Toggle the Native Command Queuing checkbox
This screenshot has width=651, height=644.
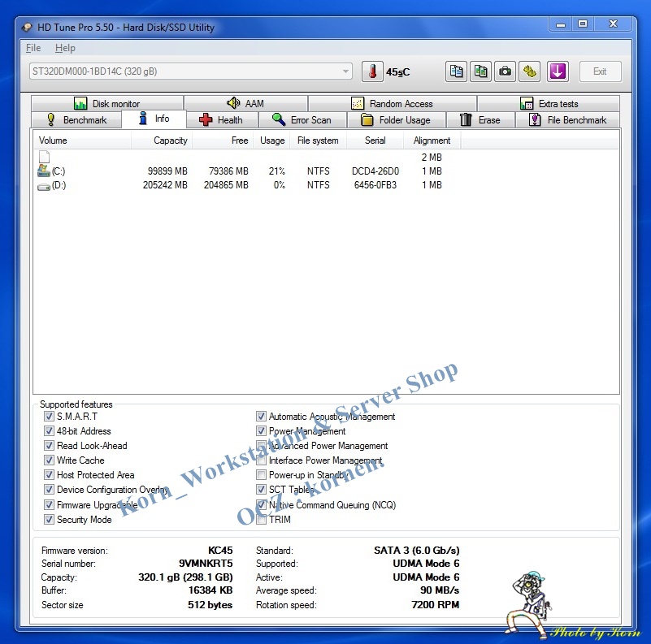[x=261, y=504]
